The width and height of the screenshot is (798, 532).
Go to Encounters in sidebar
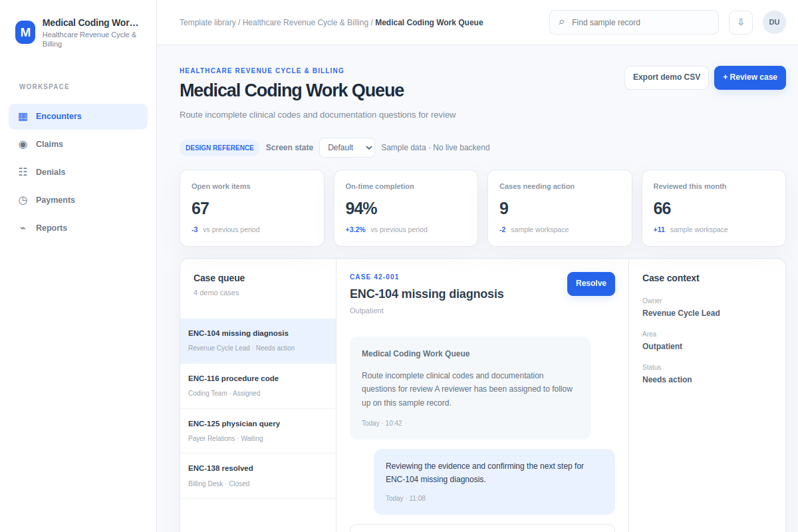(x=78, y=116)
